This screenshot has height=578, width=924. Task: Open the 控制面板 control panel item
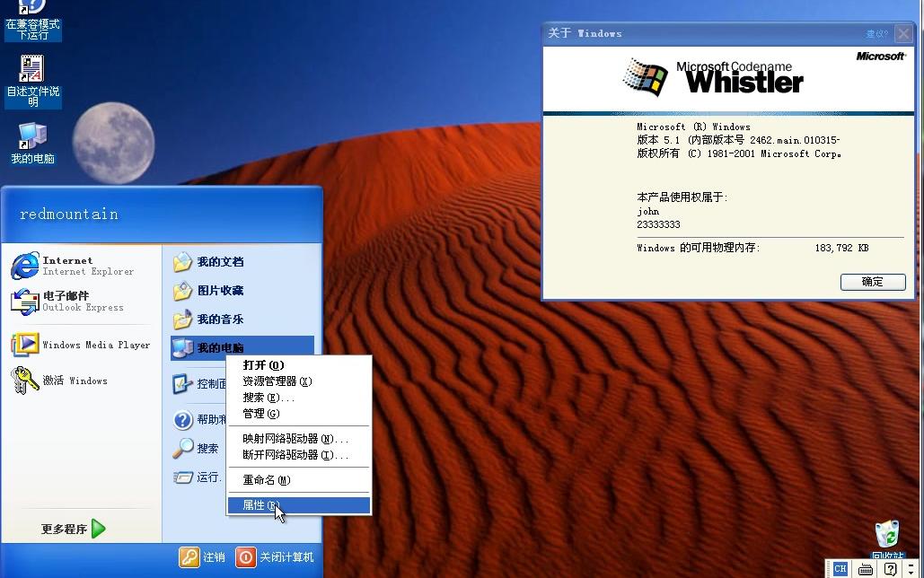[x=199, y=384]
